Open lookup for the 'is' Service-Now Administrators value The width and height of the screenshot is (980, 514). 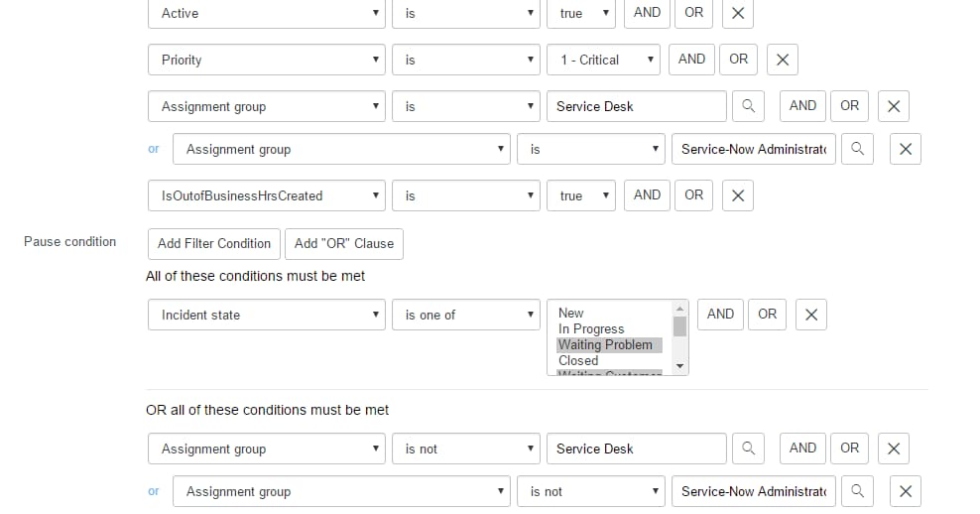(x=857, y=149)
